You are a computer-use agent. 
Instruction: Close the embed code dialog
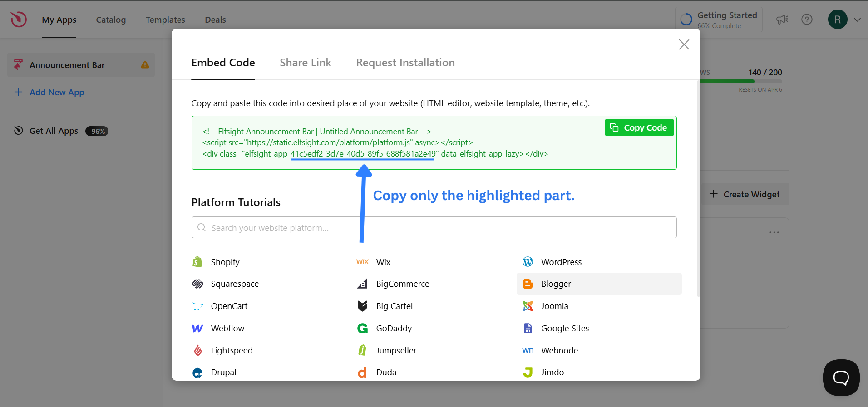(684, 44)
